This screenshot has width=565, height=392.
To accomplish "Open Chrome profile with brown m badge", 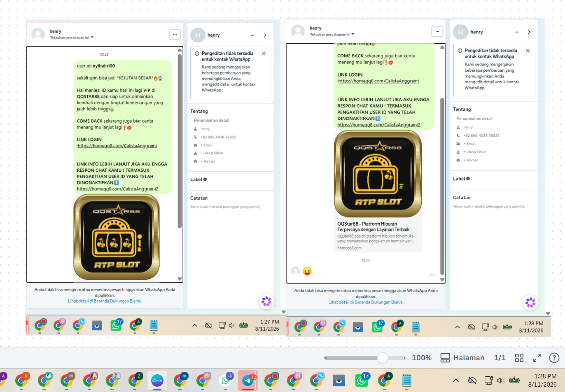I will (x=67, y=380).
